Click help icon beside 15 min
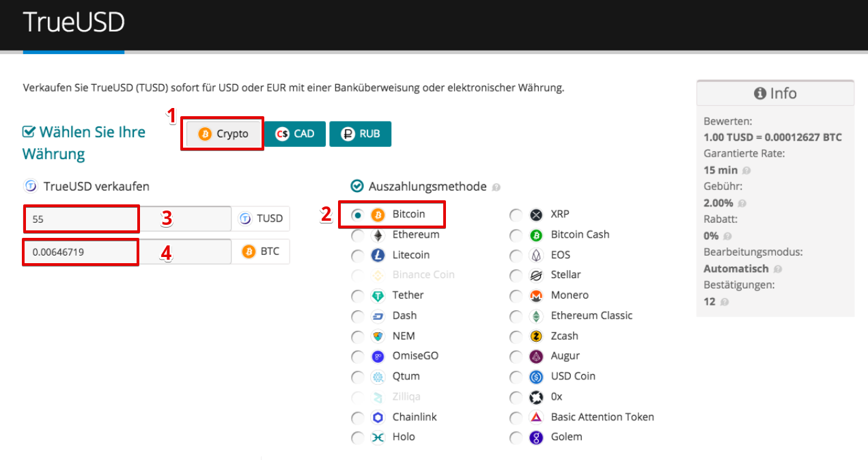This screenshot has width=868, height=460. coord(746,171)
